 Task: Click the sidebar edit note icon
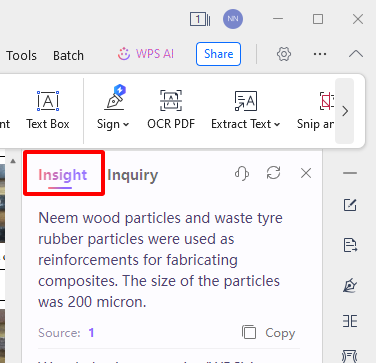[350, 205]
